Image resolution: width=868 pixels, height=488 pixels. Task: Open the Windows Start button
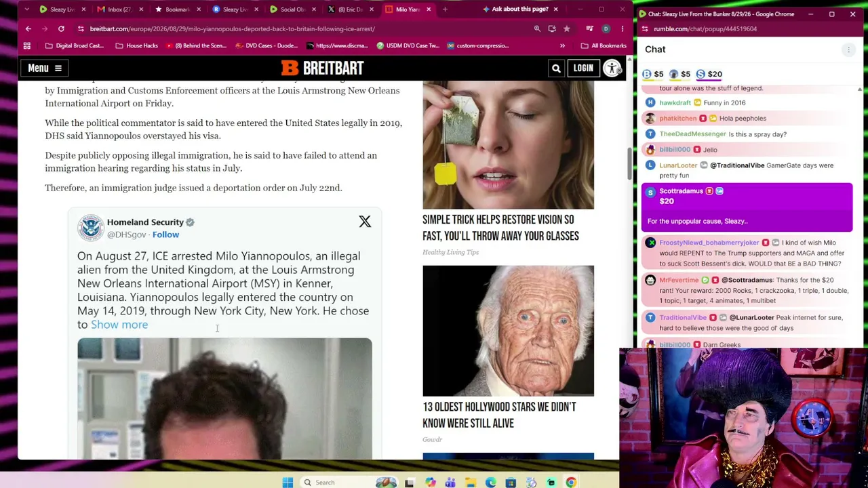pyautogui.click(x=288, y=483)
